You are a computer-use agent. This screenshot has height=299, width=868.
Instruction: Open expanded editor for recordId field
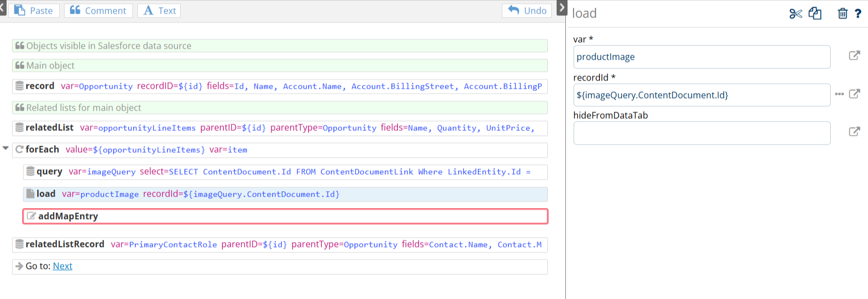point(854,94)
